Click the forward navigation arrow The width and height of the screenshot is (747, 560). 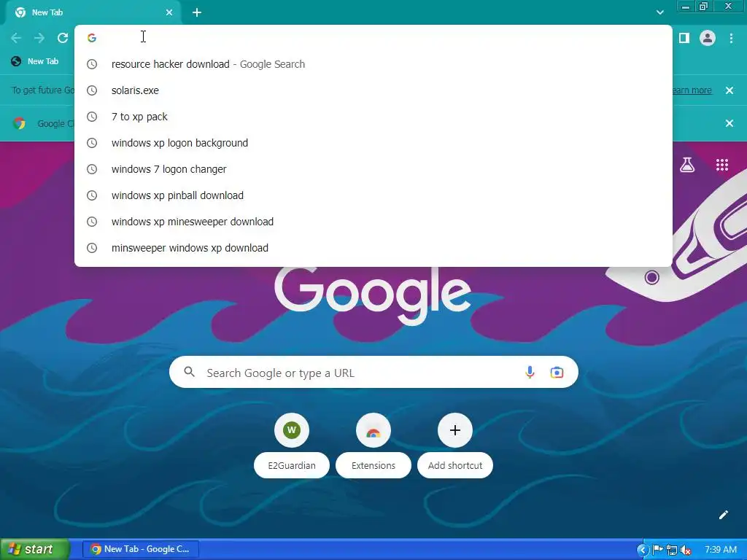(x=39, y=38)
